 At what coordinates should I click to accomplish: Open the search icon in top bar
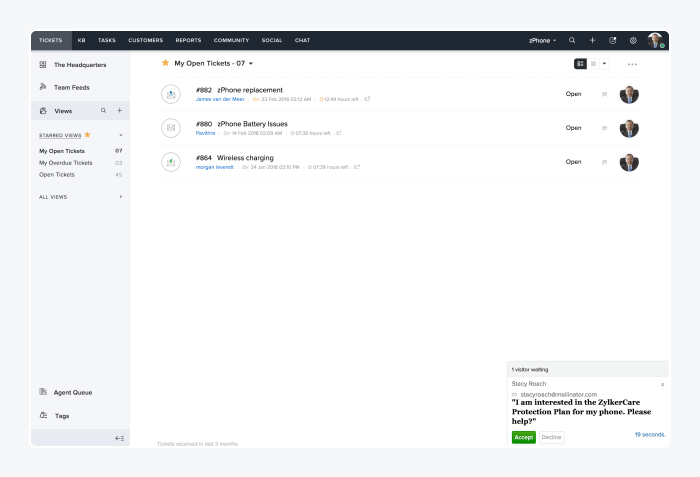click(572, 40)
